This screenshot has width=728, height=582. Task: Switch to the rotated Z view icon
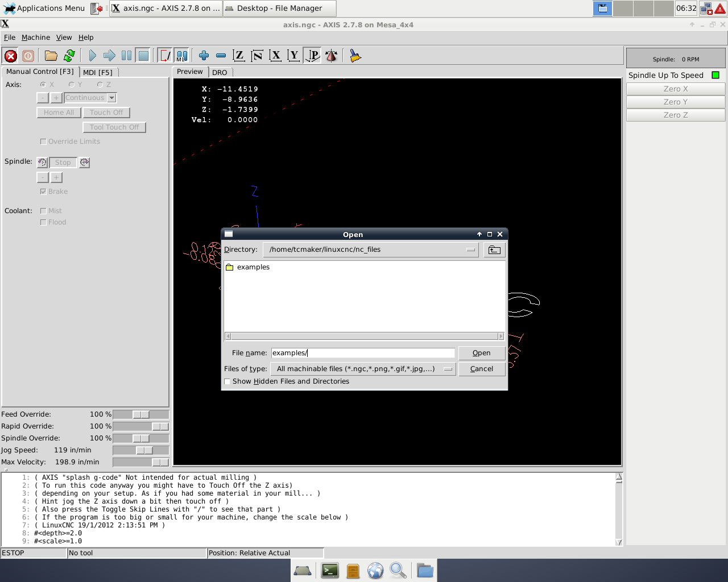tap(257, 56)
